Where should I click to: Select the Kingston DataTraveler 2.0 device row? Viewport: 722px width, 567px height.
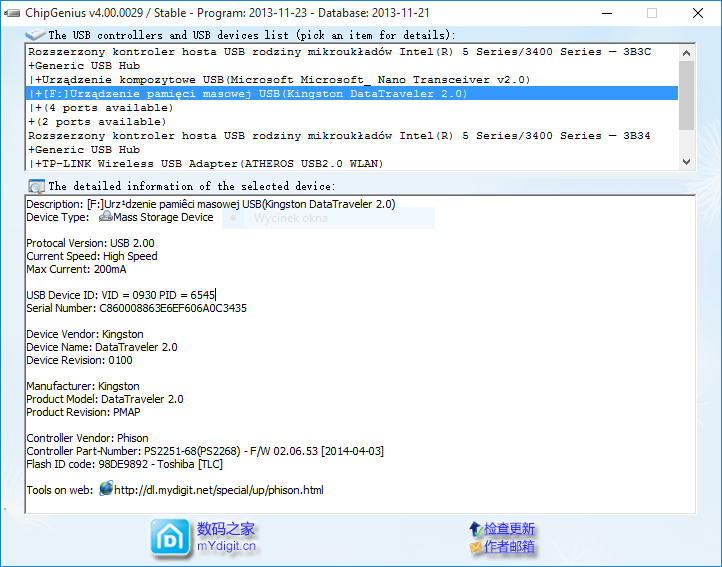click(352, 94)
